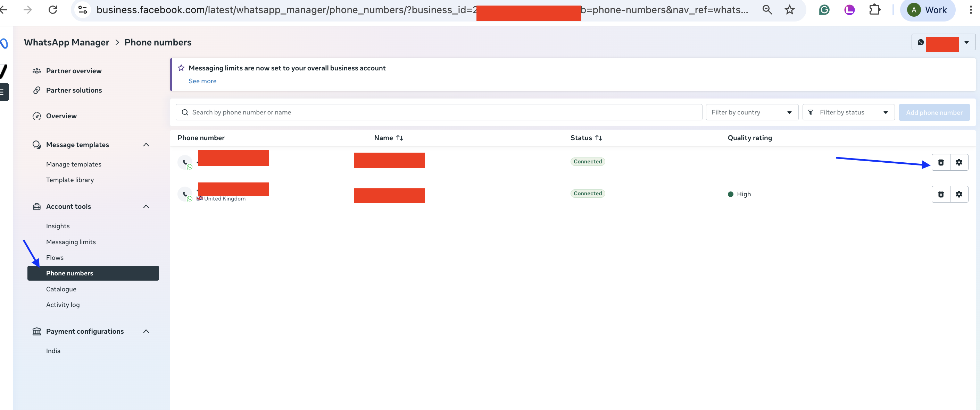
Task: Open settings for the United Kingdom phone number
Action: click(x=959, y=194)
